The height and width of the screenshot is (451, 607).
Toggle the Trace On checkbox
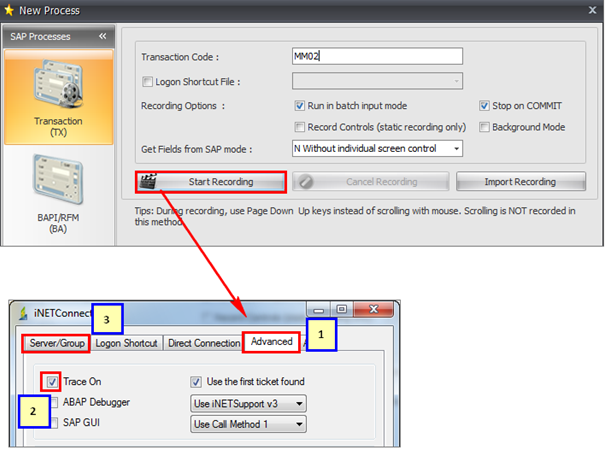click(50, 381)
